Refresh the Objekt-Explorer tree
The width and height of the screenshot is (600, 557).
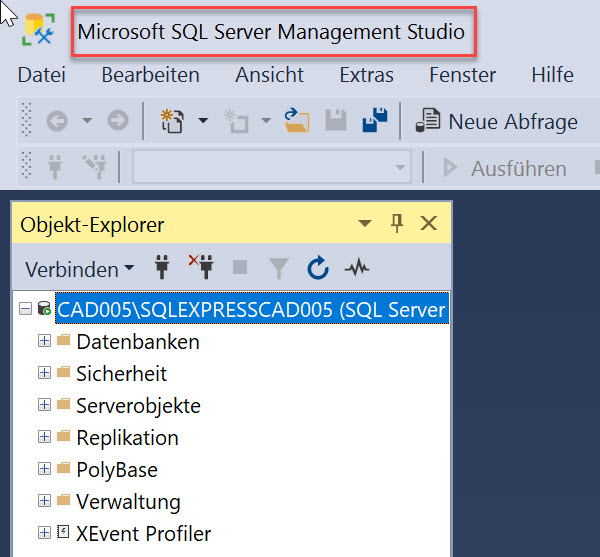coord(318,268)
